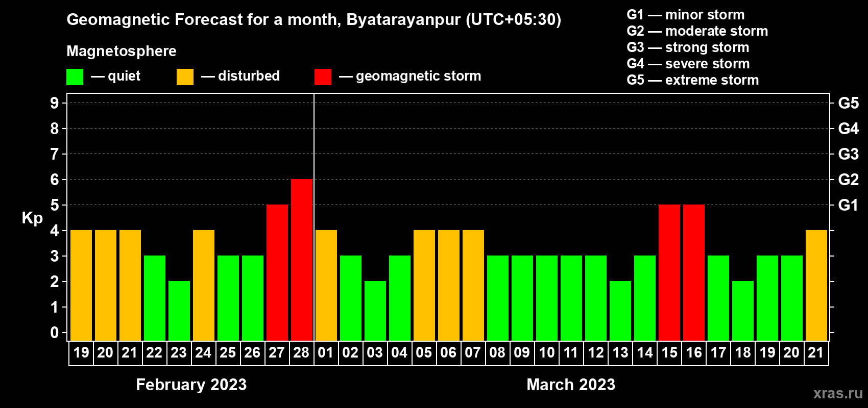The image size is (868, 408).
Task: Click the 'March 2023' month label
Action: (571, 385)
